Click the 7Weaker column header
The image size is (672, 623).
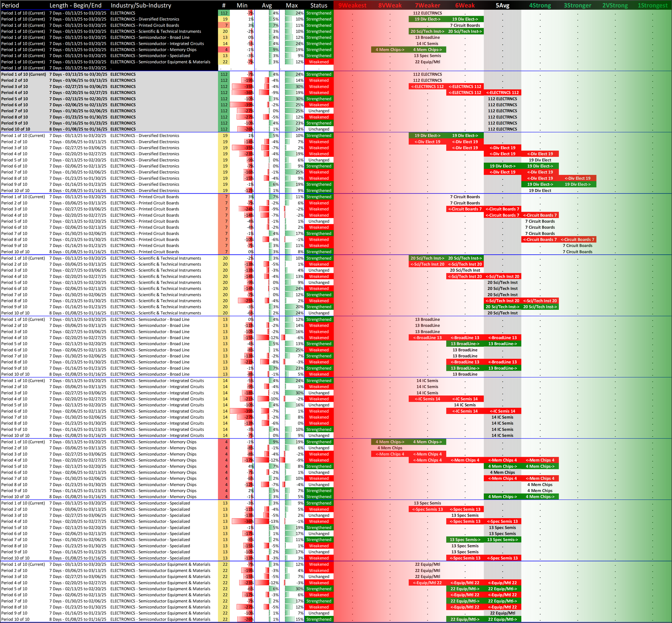coord(427,5)
